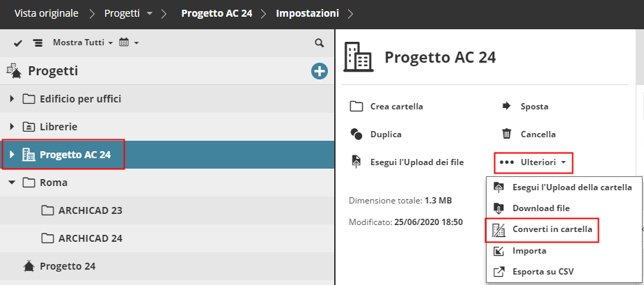Click the Crea cartella folder icon
Screen dimensions: 644x285
click(356, 107)
